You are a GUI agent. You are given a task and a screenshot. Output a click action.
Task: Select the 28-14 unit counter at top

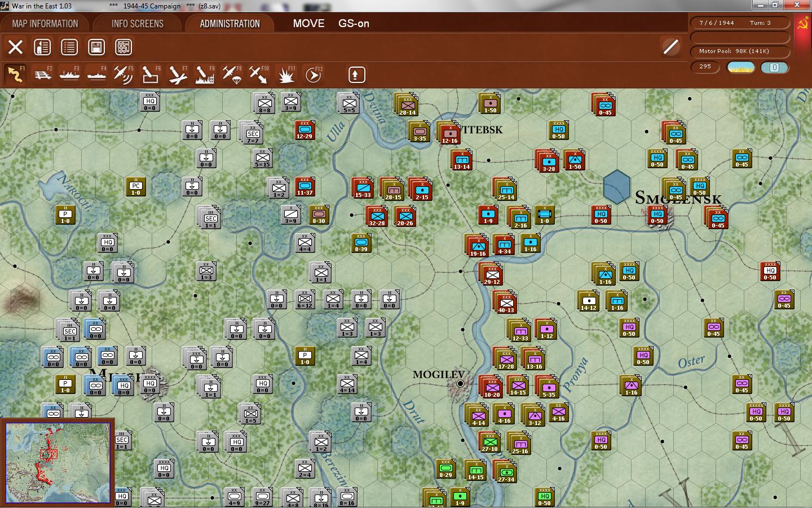point(407,106)
